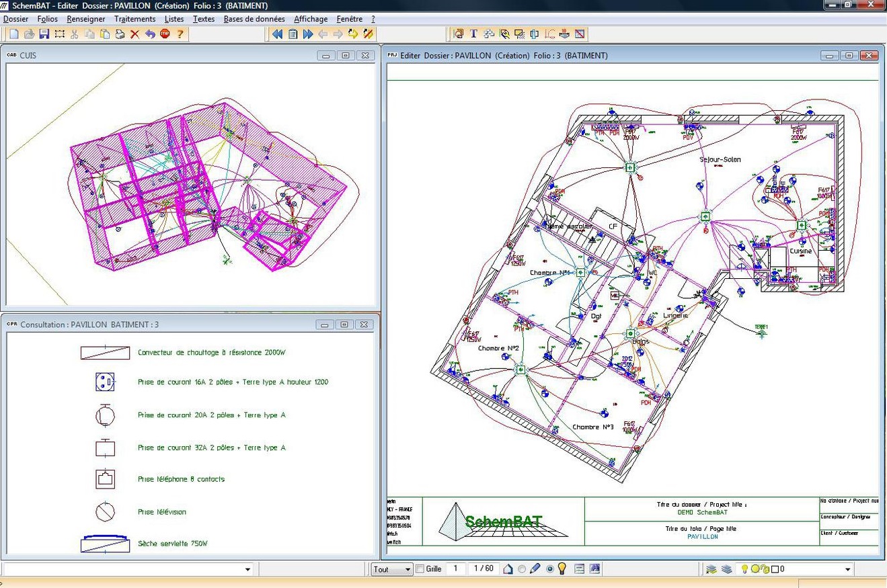
Task: Go to next folio with double-right arrows
Action: coord(308,34)
